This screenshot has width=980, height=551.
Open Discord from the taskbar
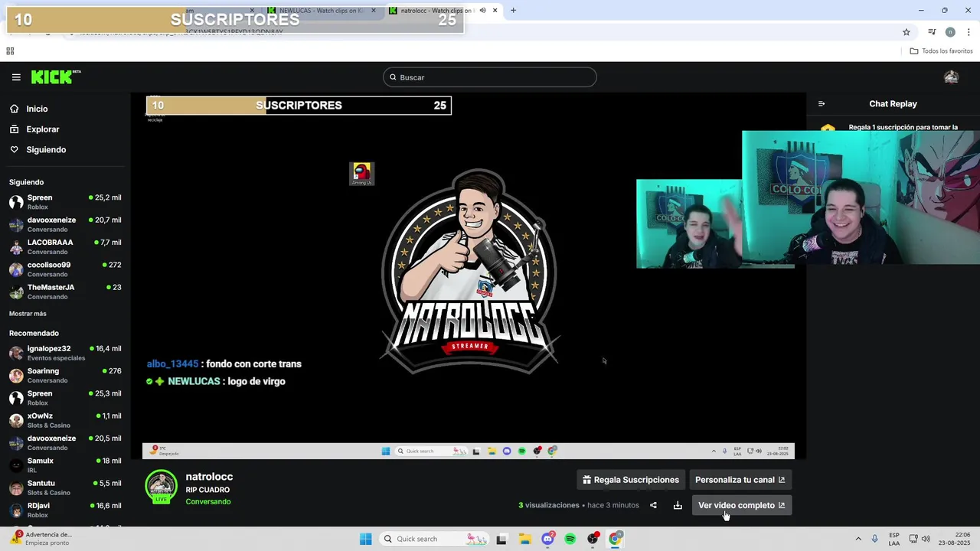pyautogui.click(x=547, y=539)
